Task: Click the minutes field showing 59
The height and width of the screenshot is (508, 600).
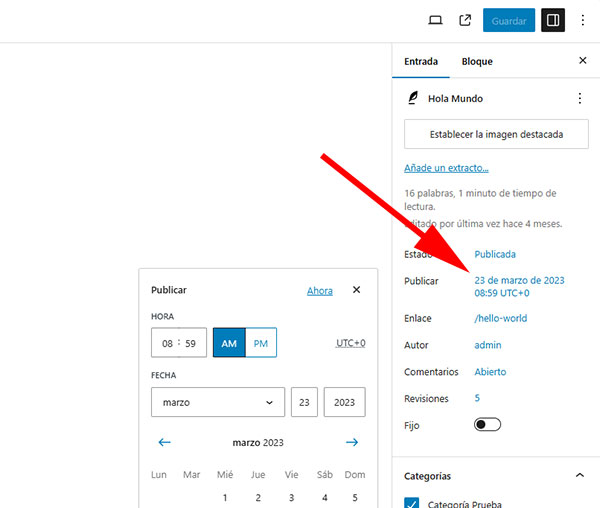Action: (190, 343)
